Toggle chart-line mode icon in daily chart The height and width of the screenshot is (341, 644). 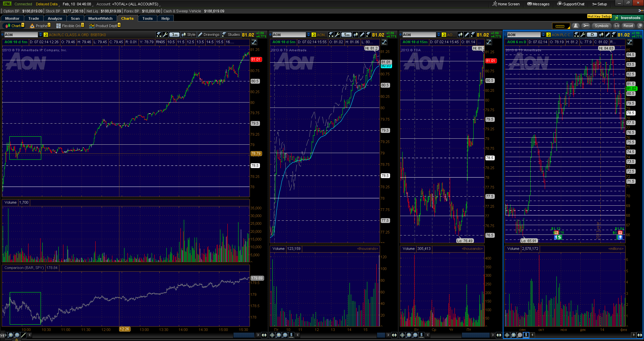[630, 42]
